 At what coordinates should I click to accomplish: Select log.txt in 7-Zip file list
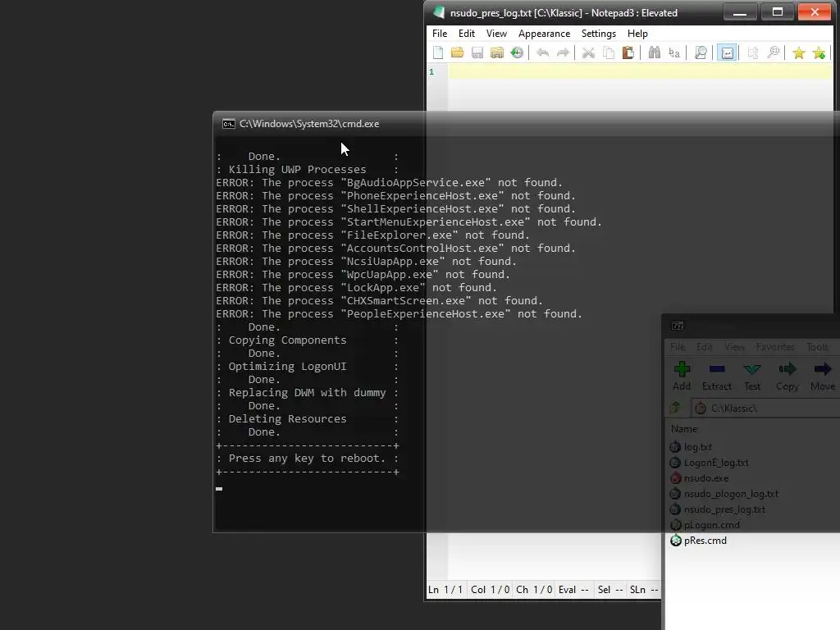(698, 447)
